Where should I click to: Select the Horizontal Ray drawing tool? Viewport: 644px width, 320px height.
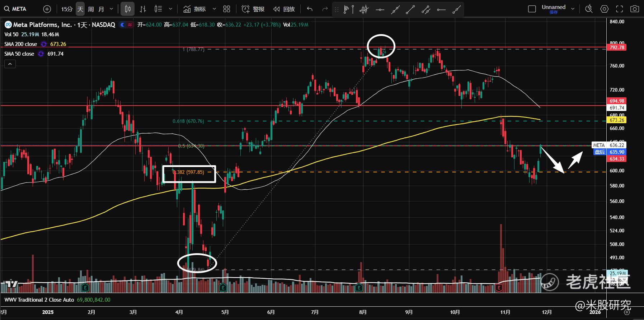tap(441, 10)
